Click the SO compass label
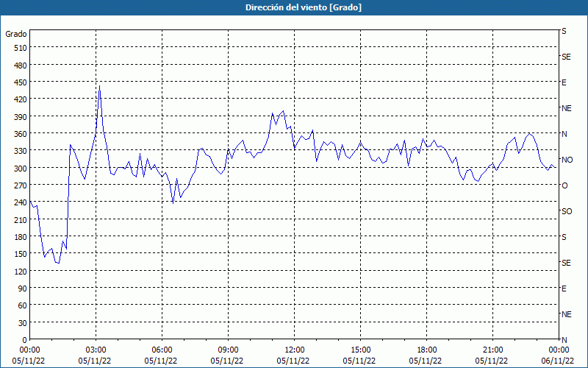 click(567, 211)
